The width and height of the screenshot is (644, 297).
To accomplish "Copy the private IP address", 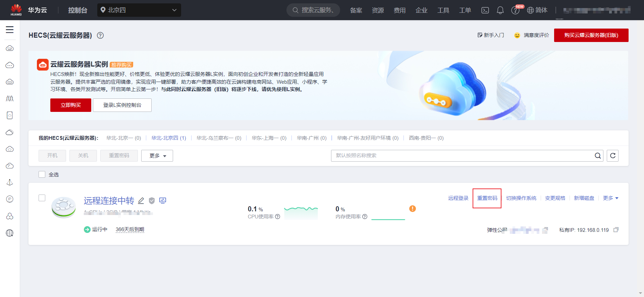I will point(616,230).
